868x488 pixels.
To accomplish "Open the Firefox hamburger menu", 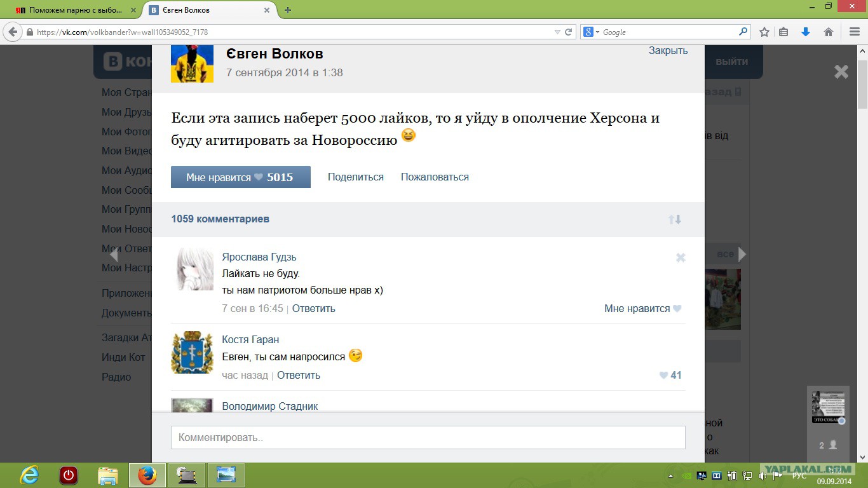I will point(854,32).
